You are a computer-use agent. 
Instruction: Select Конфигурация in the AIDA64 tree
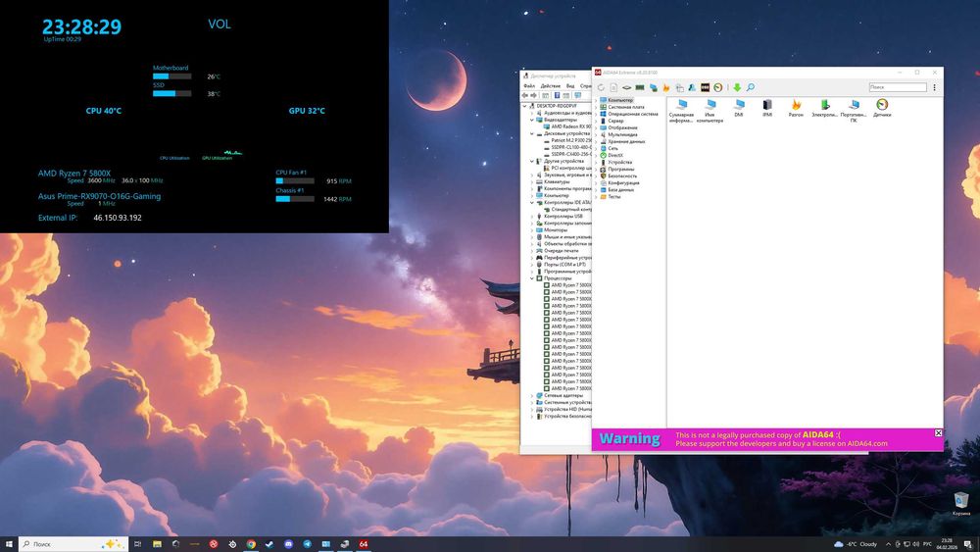pyautogui.click(x=623, y=182)
